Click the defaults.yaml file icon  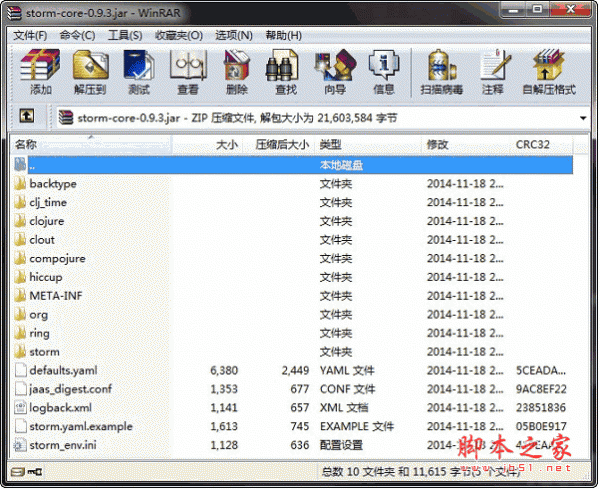pyautogui.click(x=20, y=370)
